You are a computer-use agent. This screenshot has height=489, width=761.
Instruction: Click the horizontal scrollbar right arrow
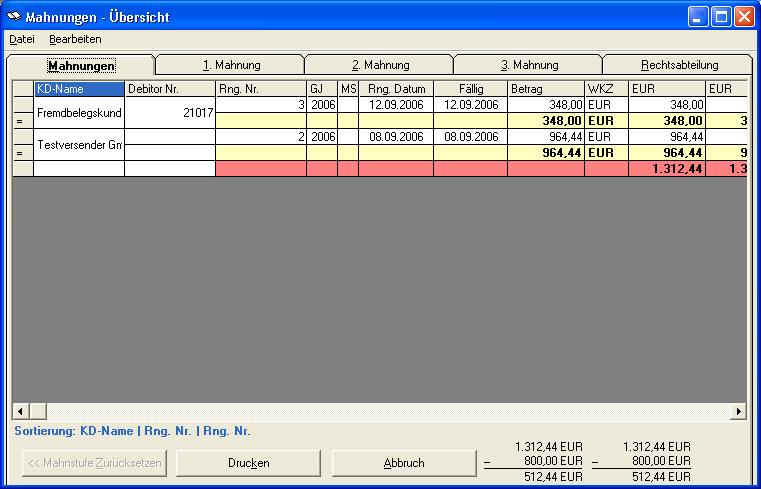tap(739, 411)
